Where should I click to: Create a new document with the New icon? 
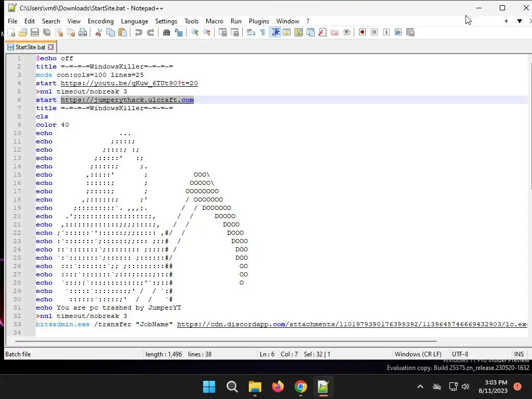point(11,33)
